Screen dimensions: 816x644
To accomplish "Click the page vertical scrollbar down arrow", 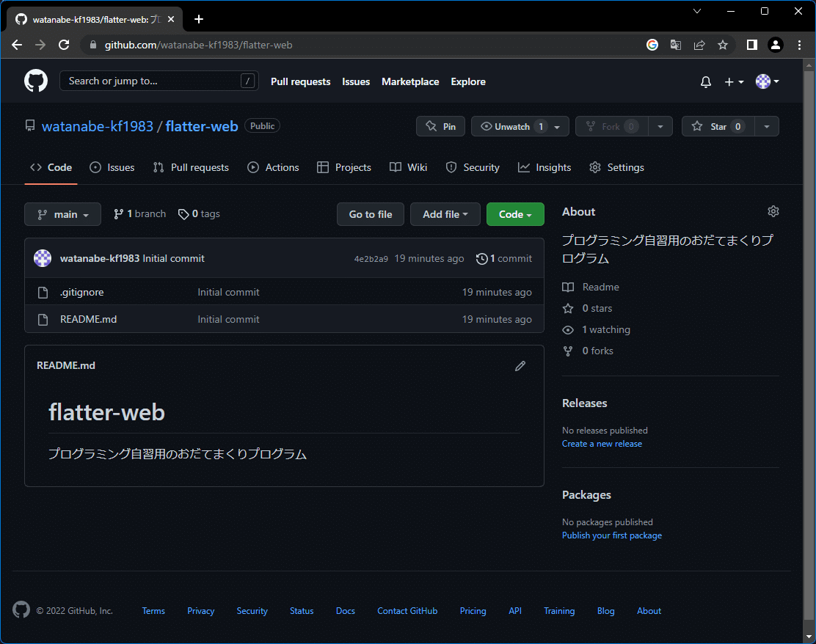I will (809, 637).
